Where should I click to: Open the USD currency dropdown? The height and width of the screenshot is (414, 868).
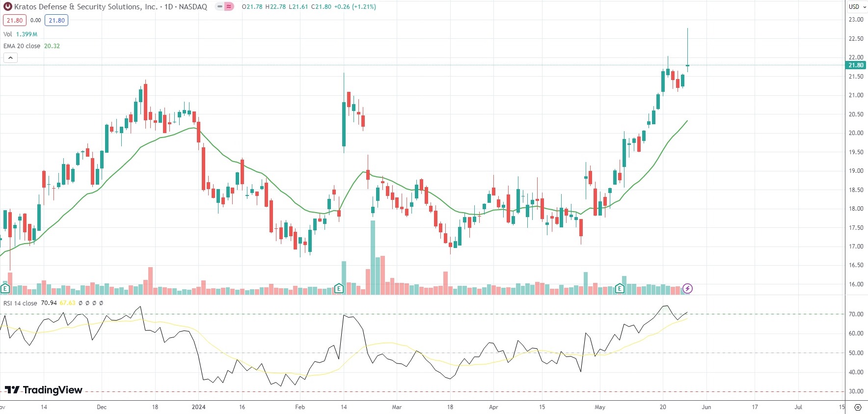tap(858, 7)
